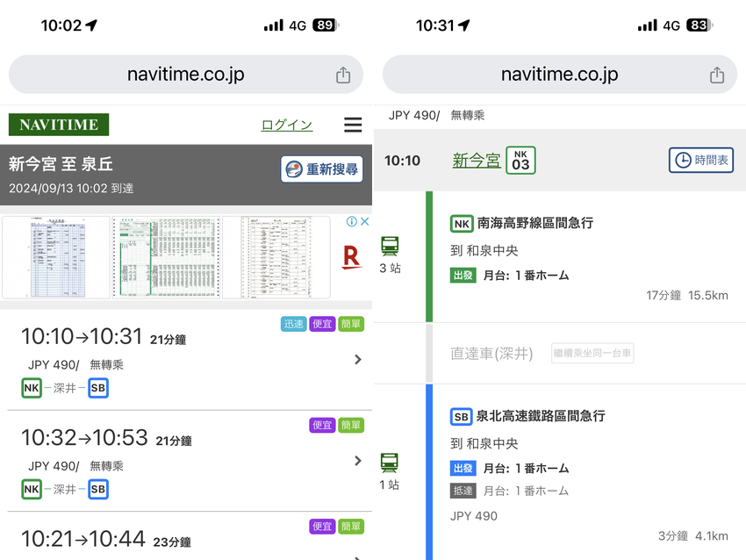
Task: Click the grey 抵達 badge
Action: 463,491
